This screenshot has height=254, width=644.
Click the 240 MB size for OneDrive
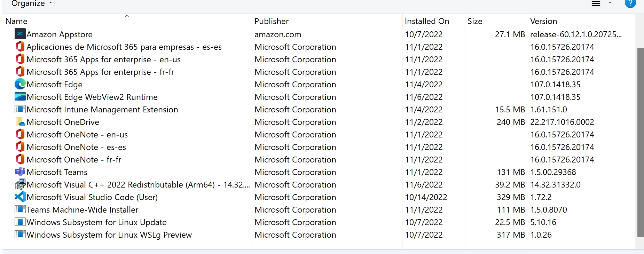point(511,122)
